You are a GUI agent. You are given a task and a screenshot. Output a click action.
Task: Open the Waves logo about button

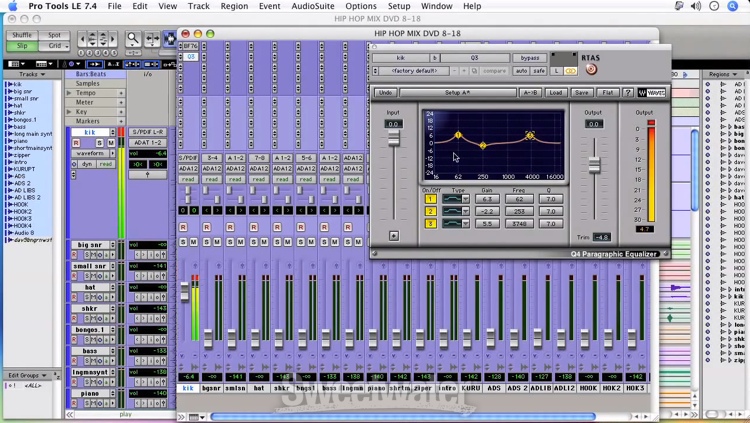(651, 92)
